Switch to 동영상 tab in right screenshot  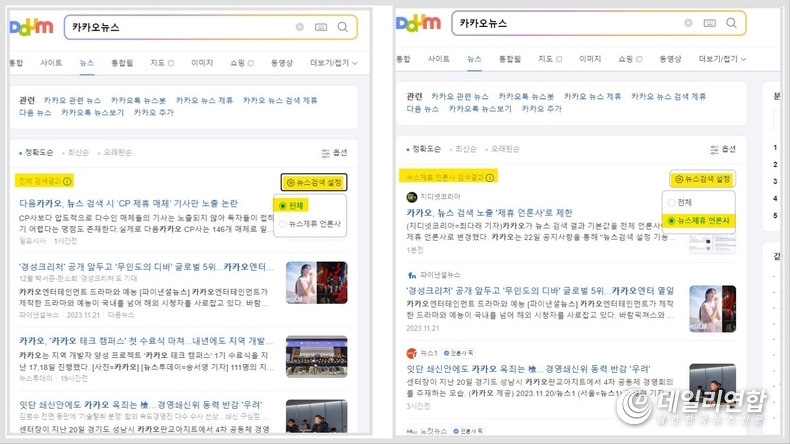[670, 59]
